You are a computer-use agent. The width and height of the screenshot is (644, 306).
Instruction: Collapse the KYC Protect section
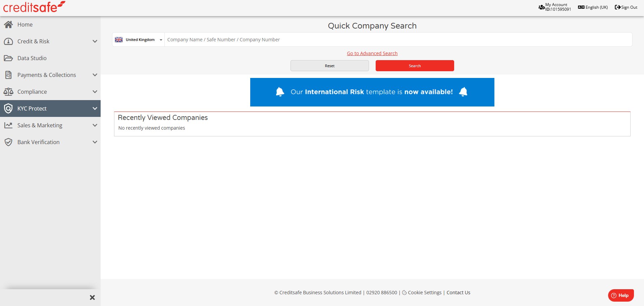tap(95, 108)
